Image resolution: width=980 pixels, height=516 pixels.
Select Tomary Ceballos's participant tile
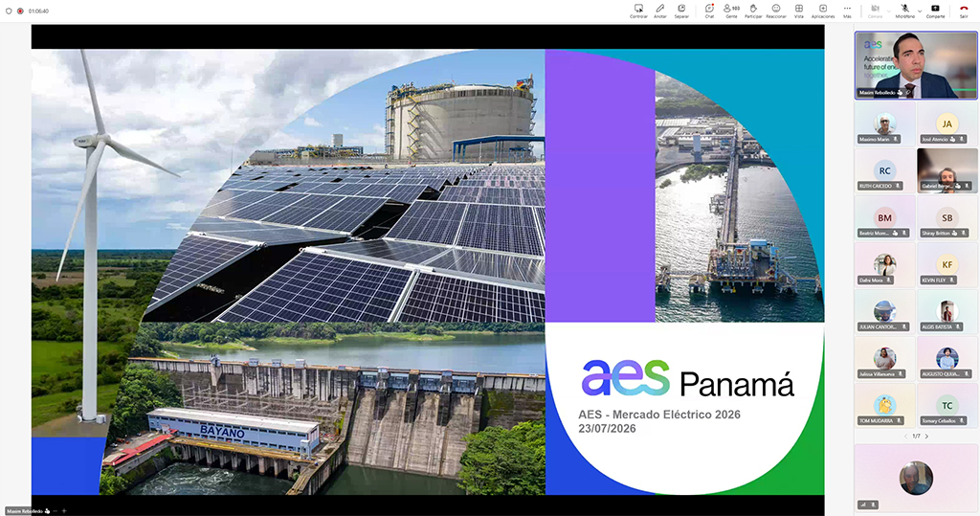[x=947, y=405]
